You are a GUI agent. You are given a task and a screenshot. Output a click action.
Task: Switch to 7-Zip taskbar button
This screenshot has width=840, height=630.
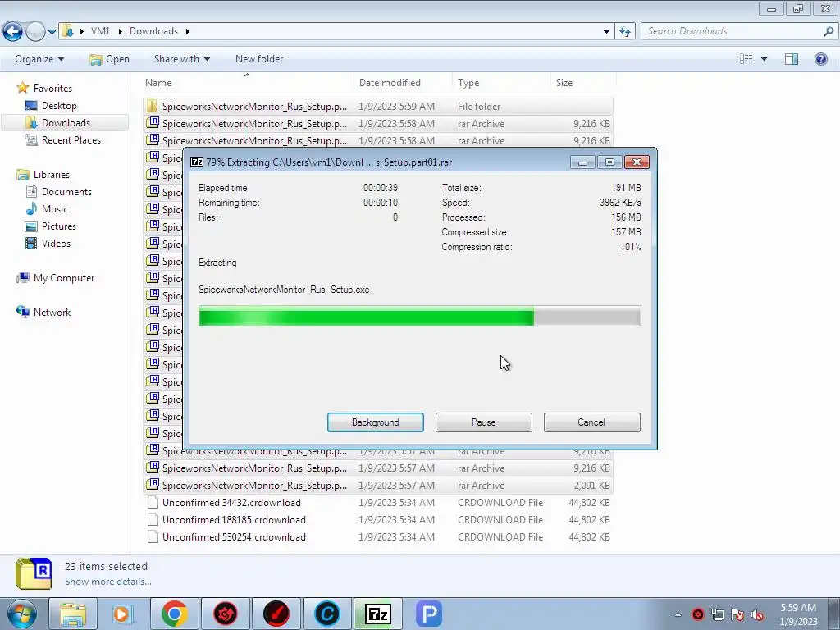tap(377, 614)
